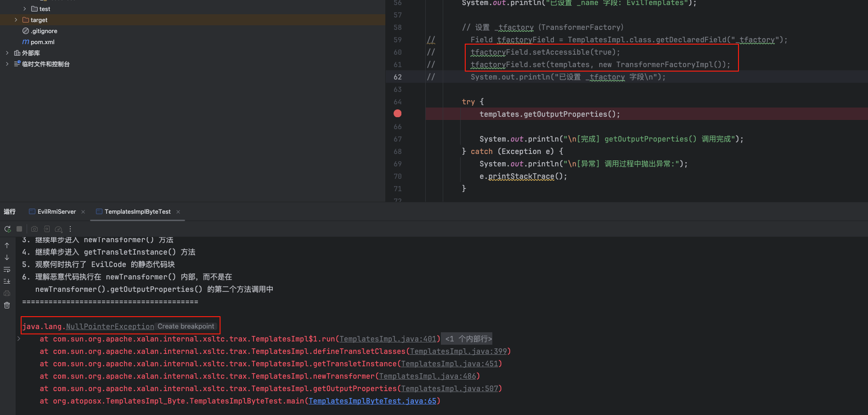Expand 临时文件和控制台 node

pos(7,64)
